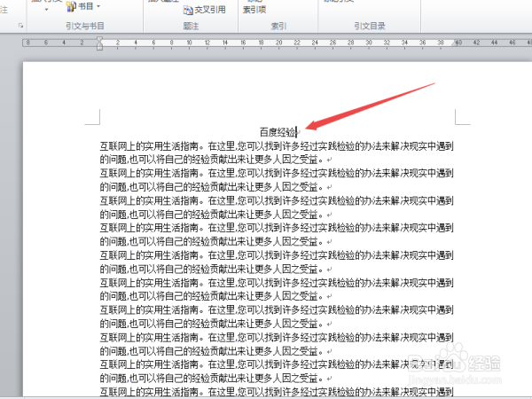
Task: Open the footnote group dialog launcher
Action: point(21,26)
